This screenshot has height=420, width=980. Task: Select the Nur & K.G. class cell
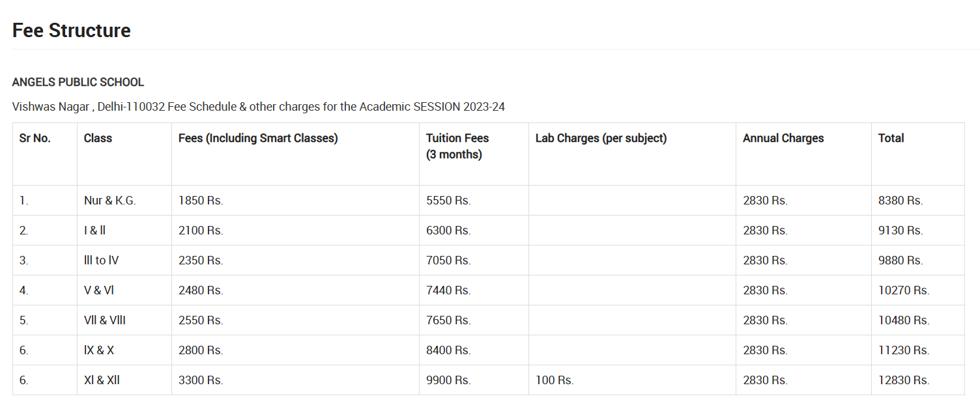click(110, 201)
